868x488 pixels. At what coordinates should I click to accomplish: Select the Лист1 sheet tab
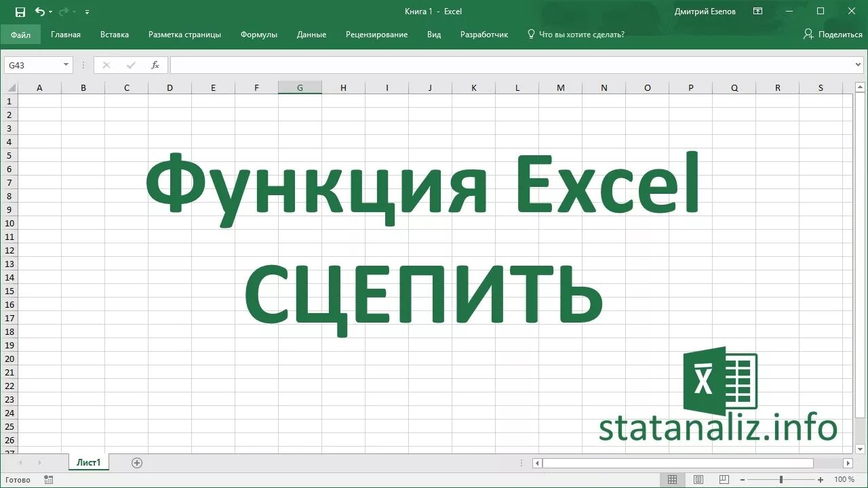click(x=89, y=463)
